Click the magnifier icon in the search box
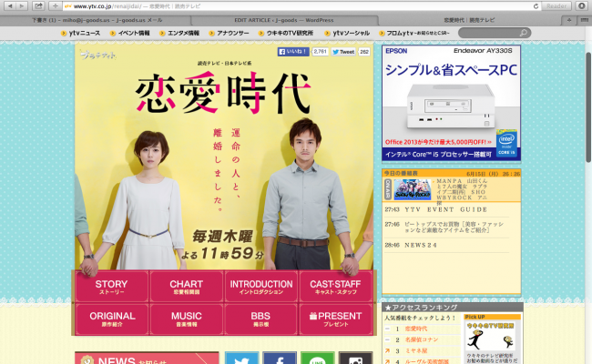Viewport: 592px width, 364px height. point(524,33)
